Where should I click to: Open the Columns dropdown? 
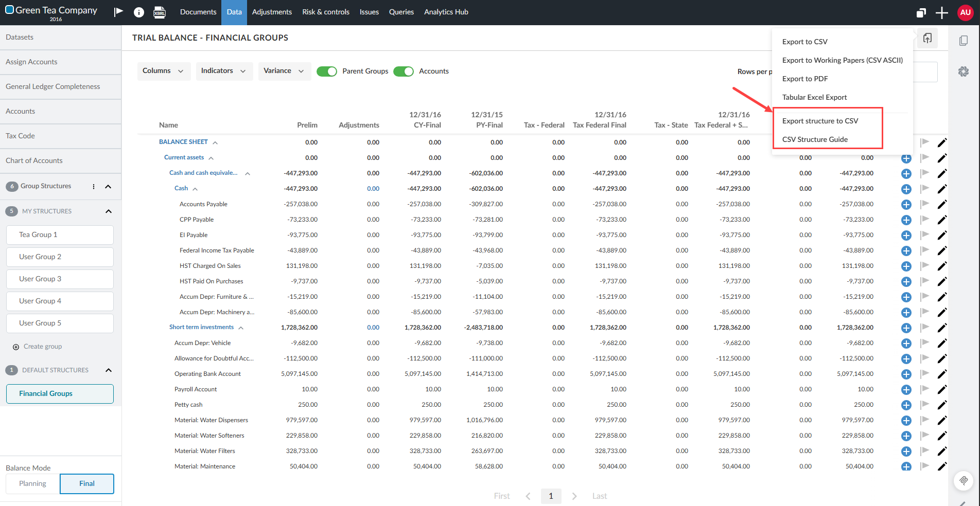pos(164,71)
